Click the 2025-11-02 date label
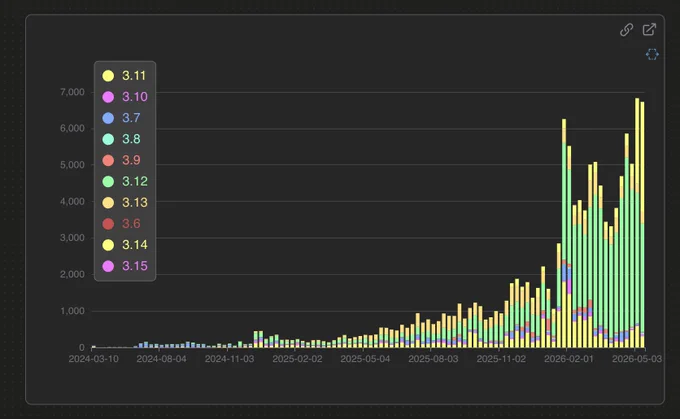This screenshot has width=680, height=419. click(501, 359)
